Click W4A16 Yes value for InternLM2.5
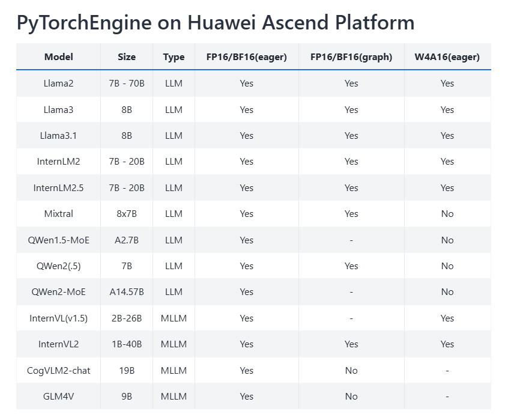The image size is (505, 420). click(x=447, y=187)
